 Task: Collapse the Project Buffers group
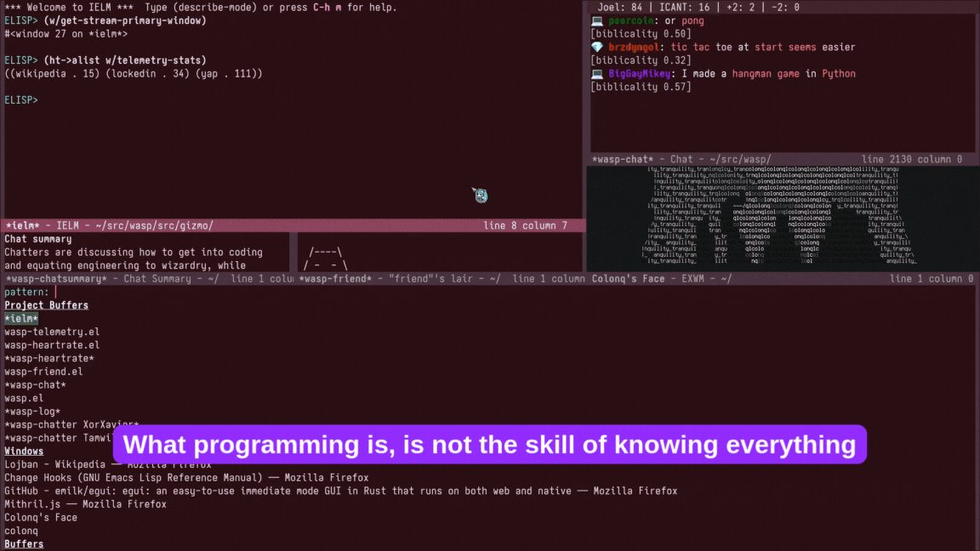pos(46,304)
